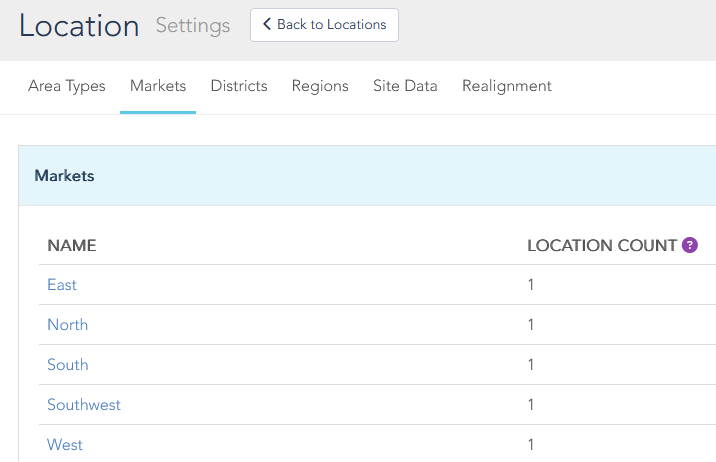Click the purple help icon beside Location Count
Viewport: 716px width, 462px height.
coord(689,245)
